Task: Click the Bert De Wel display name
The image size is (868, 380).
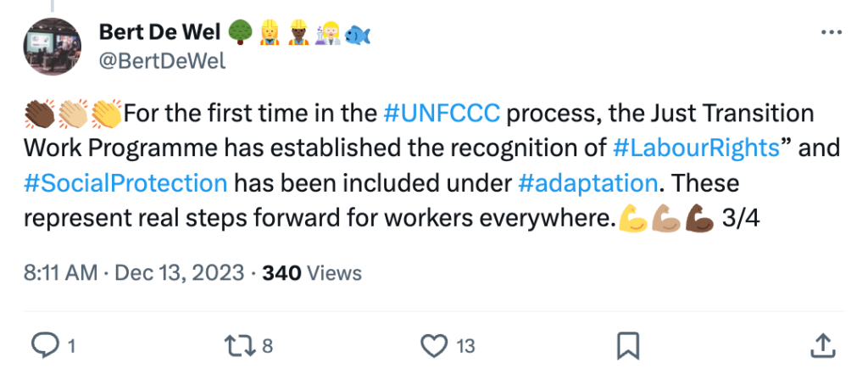Action: tap(159, 33)
